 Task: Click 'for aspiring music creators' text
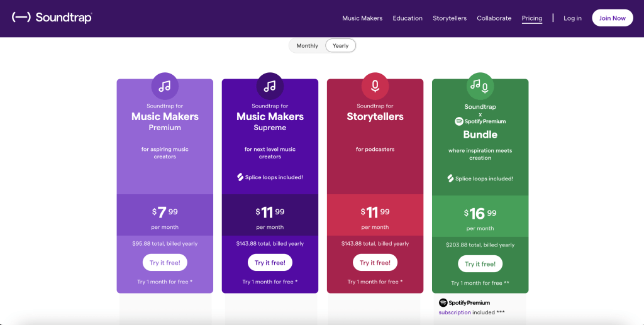(165, 153)
